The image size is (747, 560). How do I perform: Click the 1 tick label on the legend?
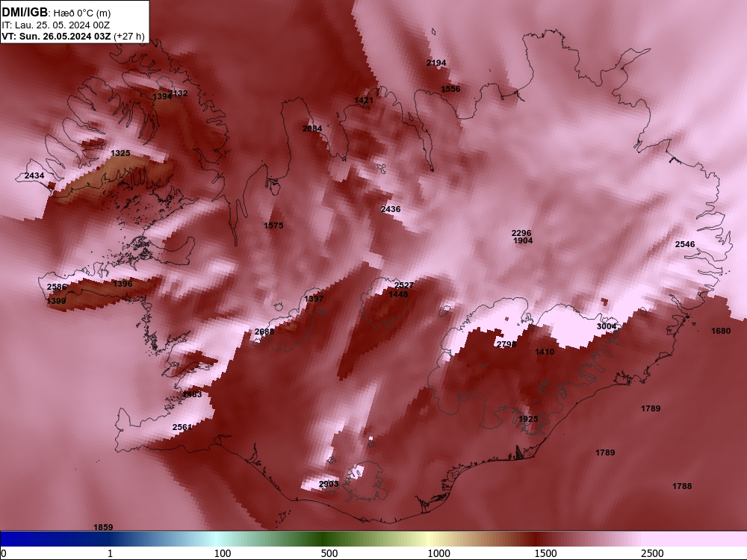pos(110,553)
